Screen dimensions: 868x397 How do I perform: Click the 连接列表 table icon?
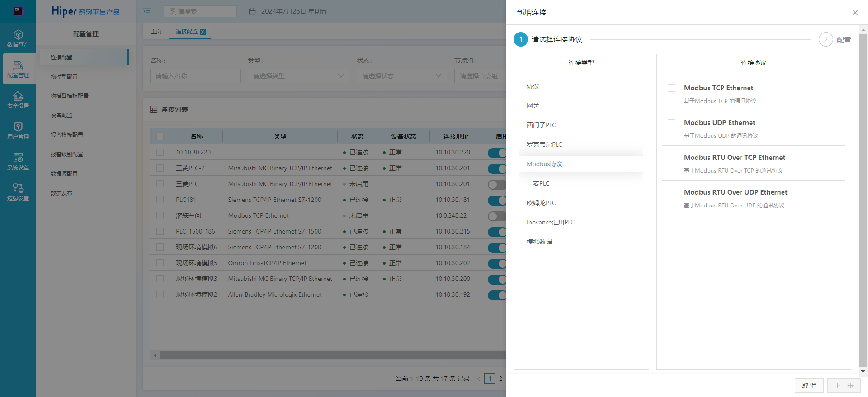pos(154,109)
